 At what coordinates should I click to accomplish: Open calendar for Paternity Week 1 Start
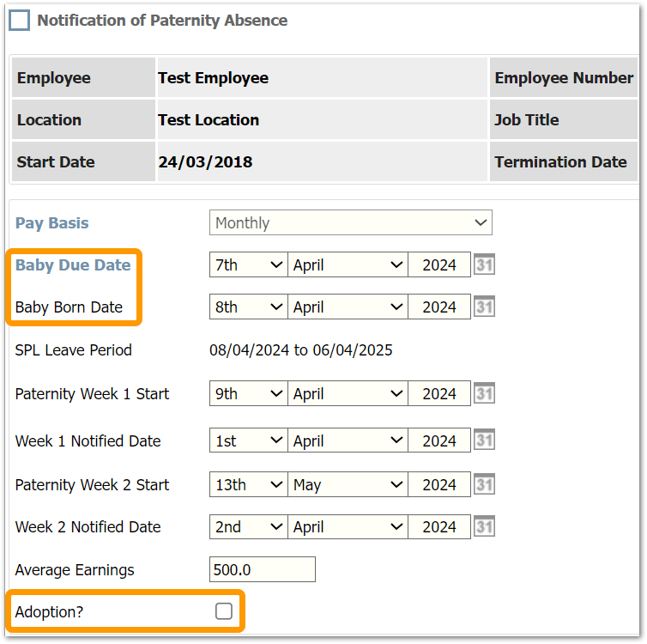(x=484, y=394)
